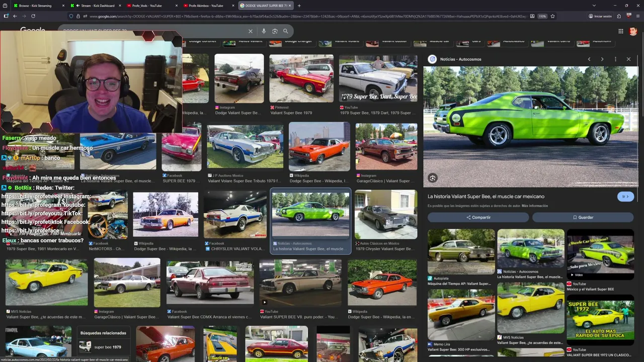Screen dimensions: 644x362
Task: Open YouTube '1979 Super Bee, 1979 Dart' thumbnail
Action: pyautogui.click(x=378, y=78)
